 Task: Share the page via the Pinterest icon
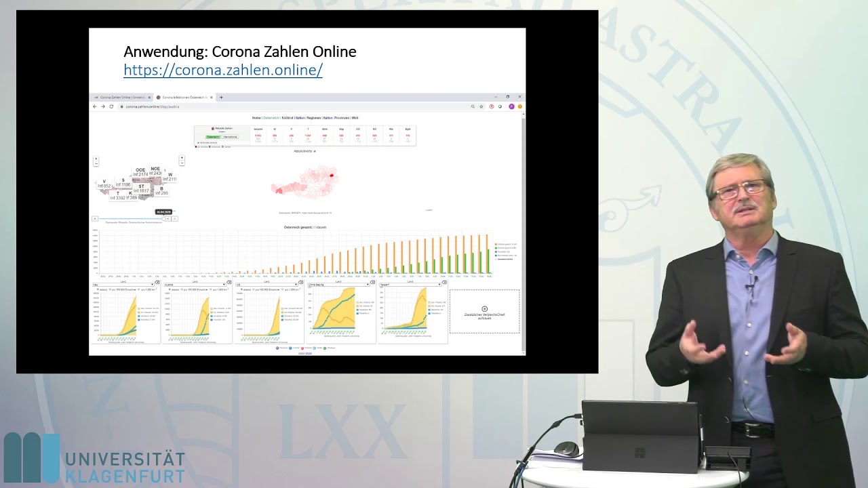(301, 348)
